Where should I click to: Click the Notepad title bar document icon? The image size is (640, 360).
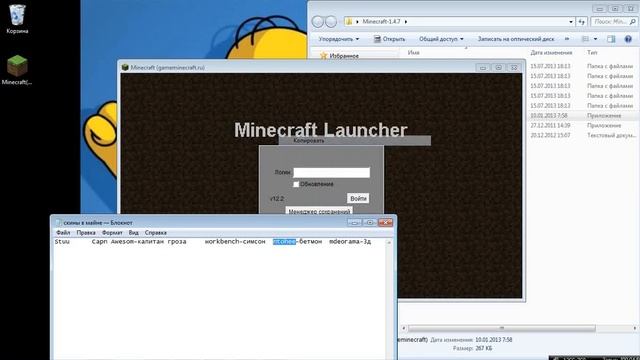(x=58, y=222)
